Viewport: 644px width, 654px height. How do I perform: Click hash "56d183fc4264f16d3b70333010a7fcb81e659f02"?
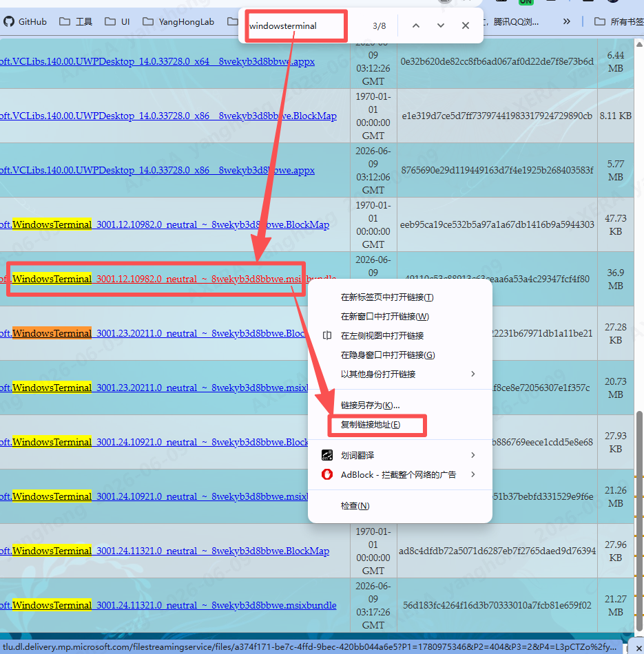pos(497,605)
